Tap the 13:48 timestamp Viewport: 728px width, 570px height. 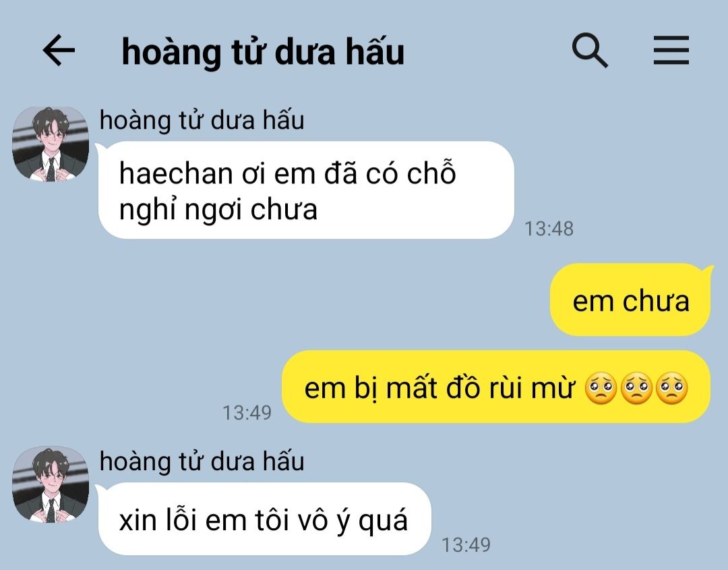549,229
